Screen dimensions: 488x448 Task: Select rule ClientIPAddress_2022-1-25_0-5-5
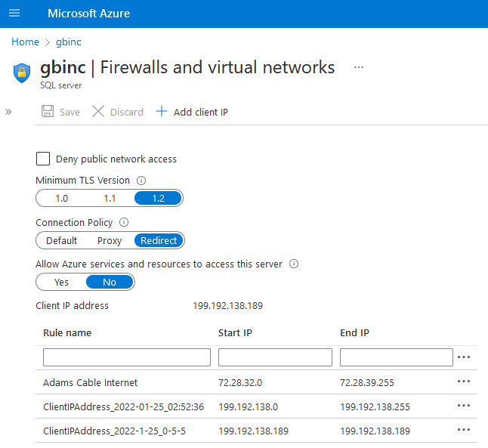point(114,431)
